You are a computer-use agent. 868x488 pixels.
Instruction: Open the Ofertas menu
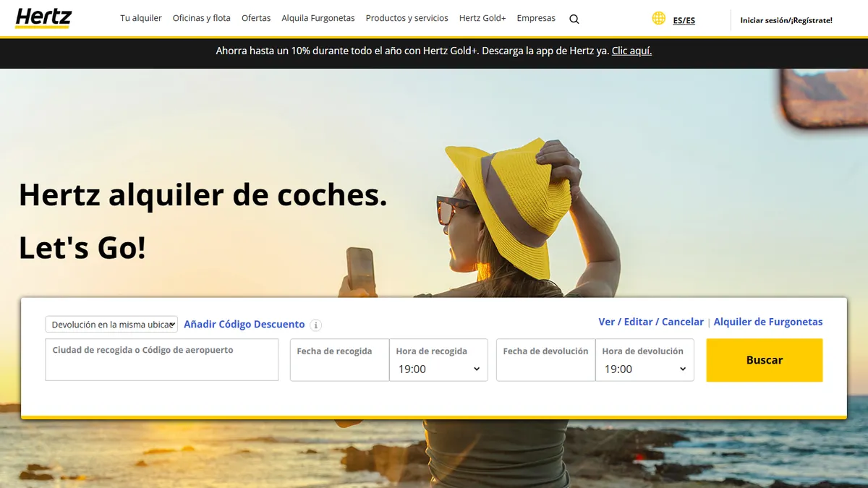(x=256, y=18)
